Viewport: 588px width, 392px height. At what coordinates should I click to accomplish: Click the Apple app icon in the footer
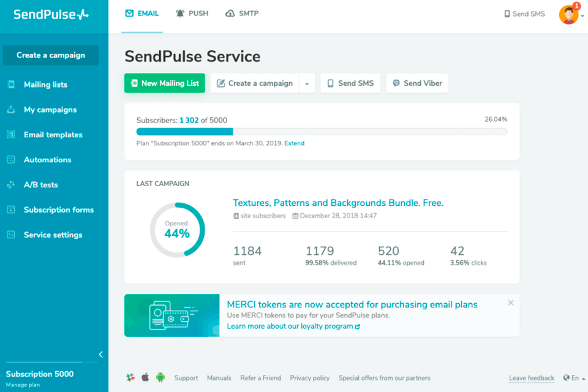click(x=145, y=377)
